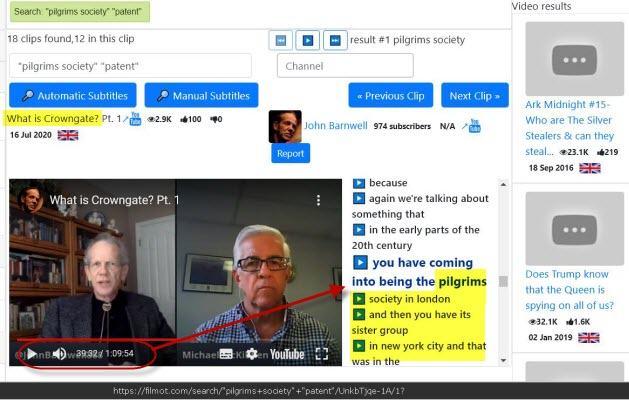Open John Barnwell channel link
Screen dimensions: 629x400
[x=335, y=126]
